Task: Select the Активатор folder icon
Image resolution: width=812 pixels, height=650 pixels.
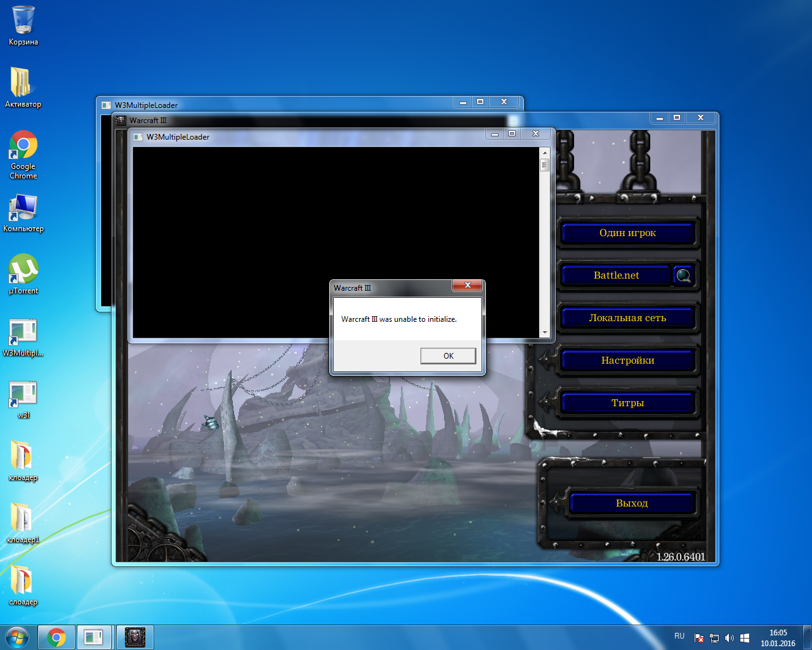Action: 23,88
